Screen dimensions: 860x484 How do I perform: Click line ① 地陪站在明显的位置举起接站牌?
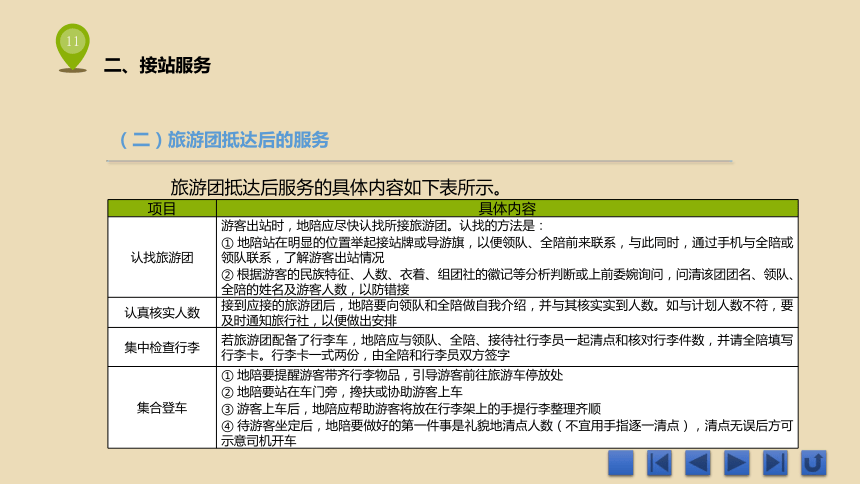pyautogui.click(x=507, y=250)
